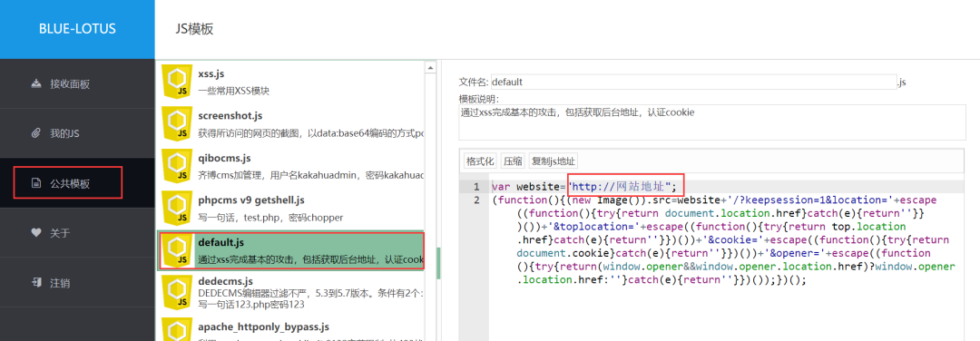Click the 模板说明: label

click(x=479, y=99)
